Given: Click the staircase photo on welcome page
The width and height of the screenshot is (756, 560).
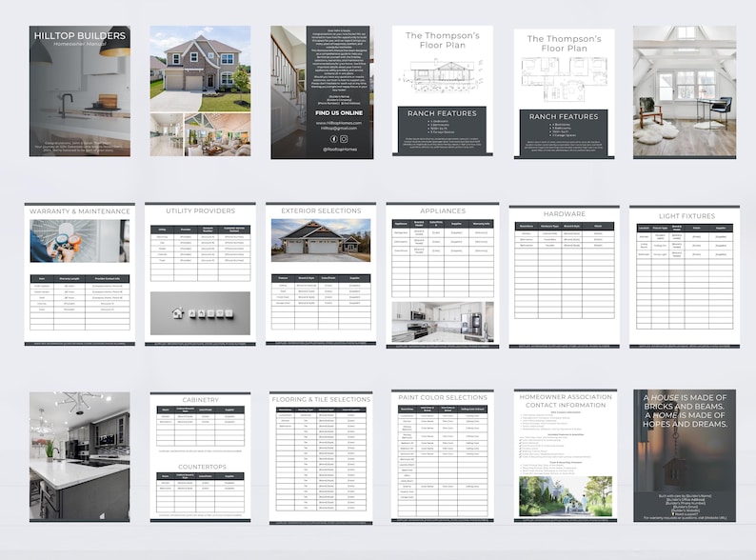Looking at the screenshot, I should click(x=288, y=92).
